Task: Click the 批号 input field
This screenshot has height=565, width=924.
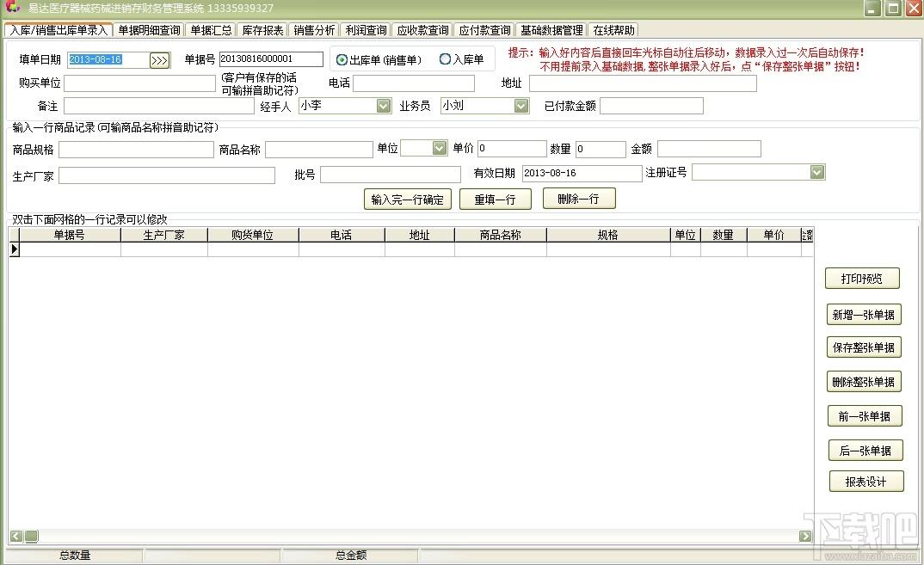Action: (391, 175)
